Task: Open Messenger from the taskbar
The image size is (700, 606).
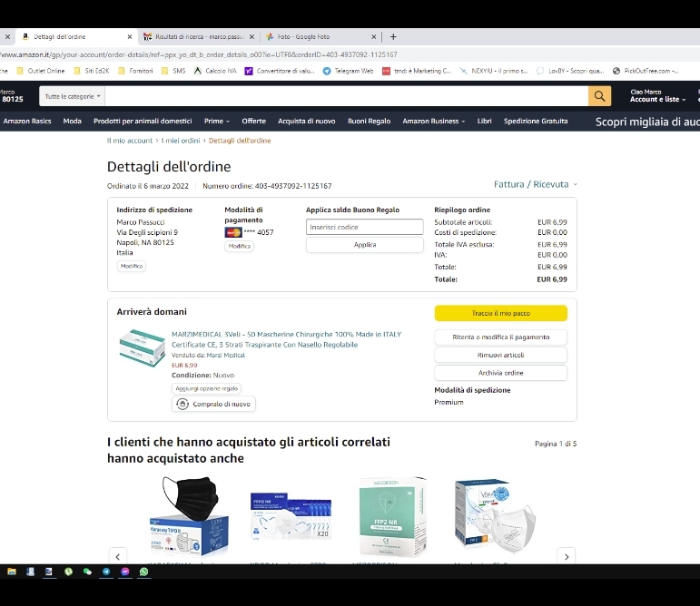Action: pyautogui.click(x=125, y=572)
